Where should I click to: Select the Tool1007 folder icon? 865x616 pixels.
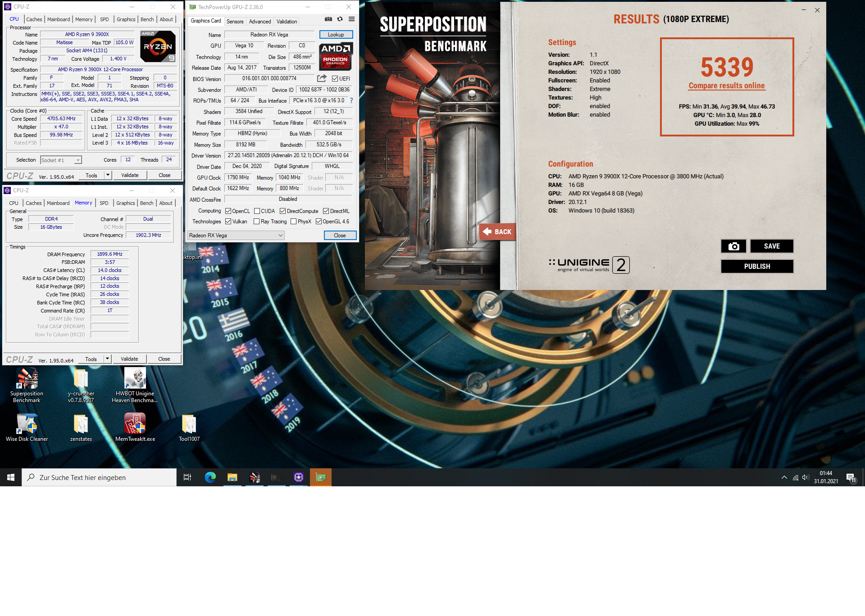click(x=189, y=427)
